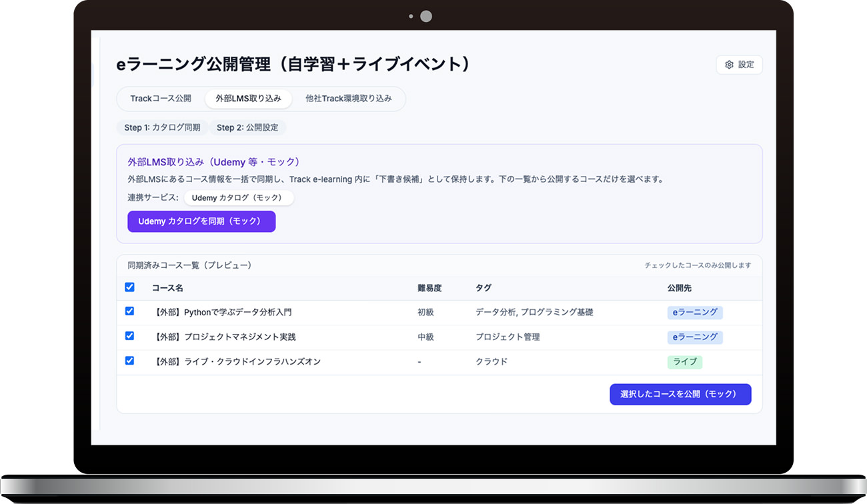Viewport: 867px width, 504px height.
Task: Go to Step 1: カタログ同期
Action: click(x=162, y=127)
